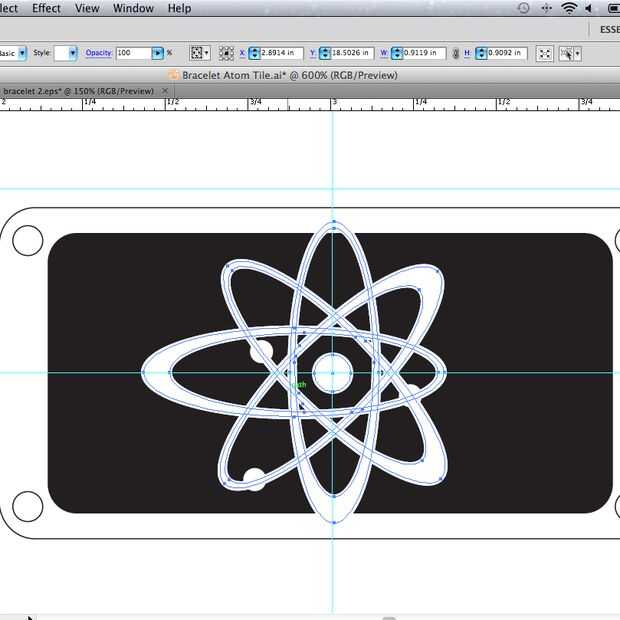Open the Essentials workspace switcher

pyautogui.click(x=609, y=30)
